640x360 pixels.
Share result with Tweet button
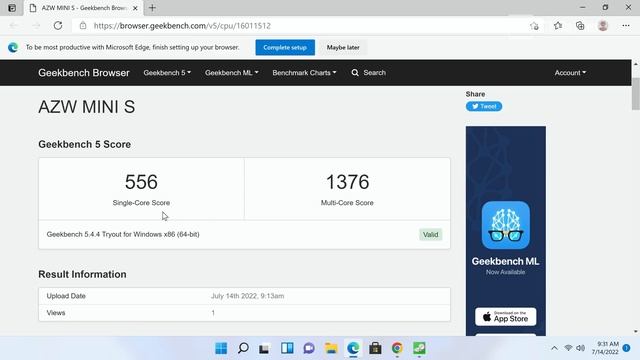tap(484, 107)
